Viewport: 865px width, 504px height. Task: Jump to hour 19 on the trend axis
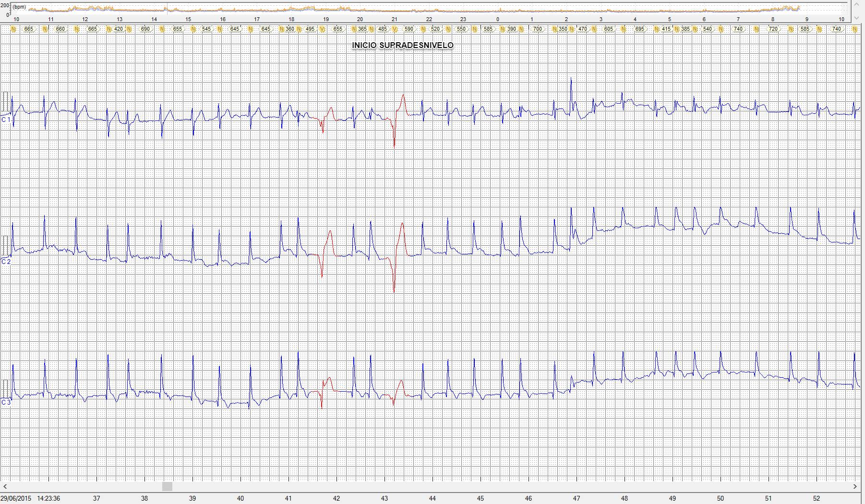tap(326, 19)
